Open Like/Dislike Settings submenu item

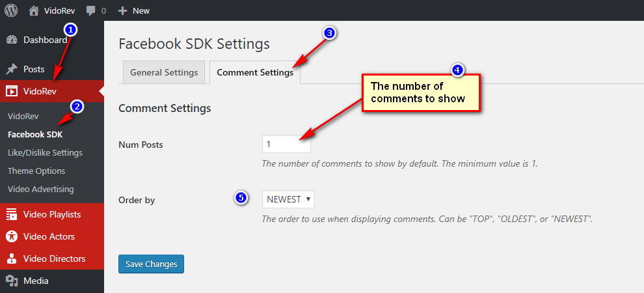(45, 152)
